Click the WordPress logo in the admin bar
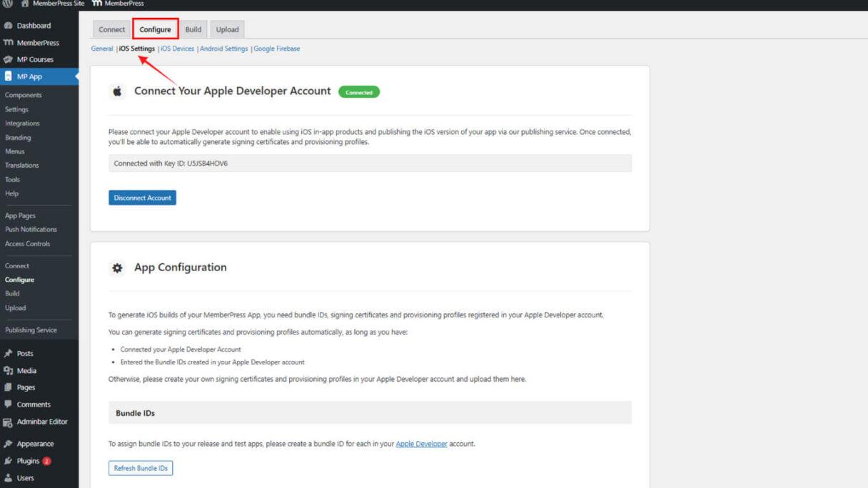This screenshot has height=488, width=868. 7,3
